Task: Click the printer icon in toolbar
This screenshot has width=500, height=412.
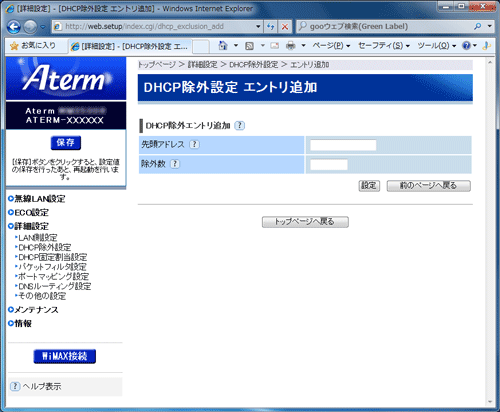Action: tap(291, 46)
